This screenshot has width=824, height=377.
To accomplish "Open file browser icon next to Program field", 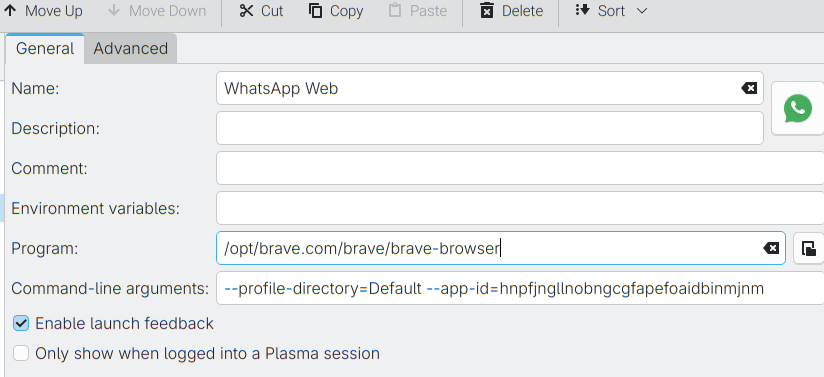I will [x=808, y=248].
